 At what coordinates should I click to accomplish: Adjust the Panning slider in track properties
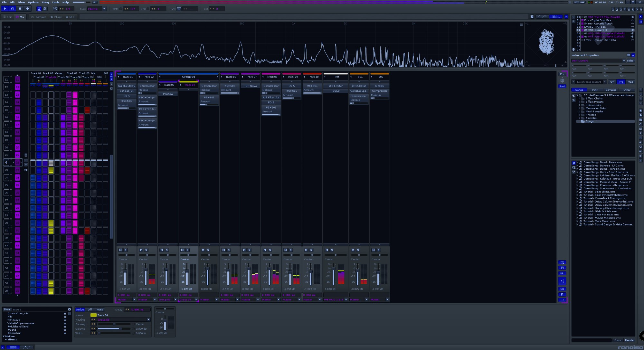pos(114,324)
